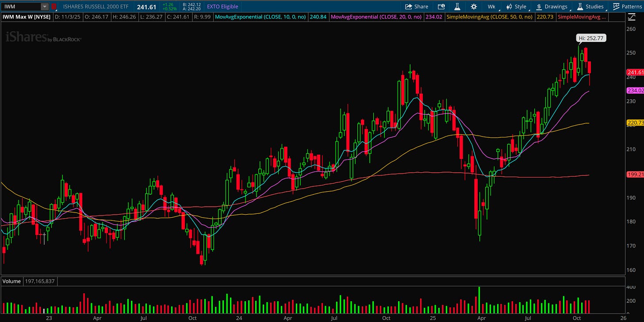Expand the IWM symbol dropdown arrow

(44, 7)
